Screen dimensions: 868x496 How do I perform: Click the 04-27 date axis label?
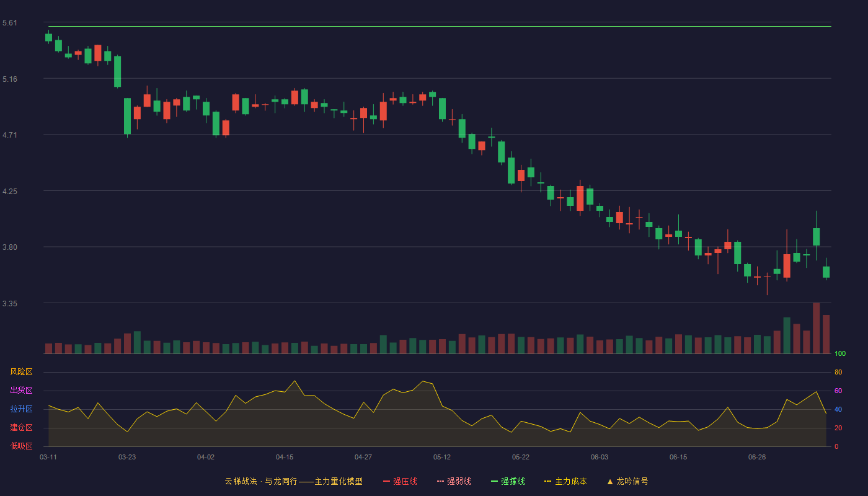[363, 457]
